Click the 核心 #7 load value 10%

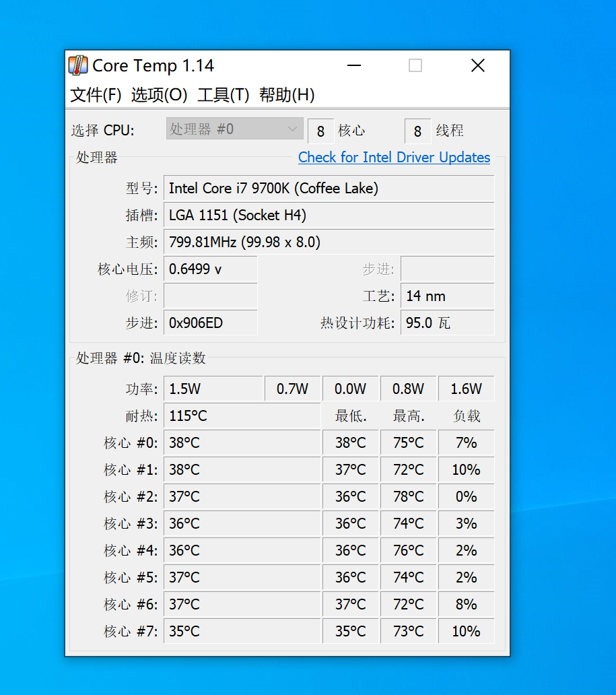(467, 631)
